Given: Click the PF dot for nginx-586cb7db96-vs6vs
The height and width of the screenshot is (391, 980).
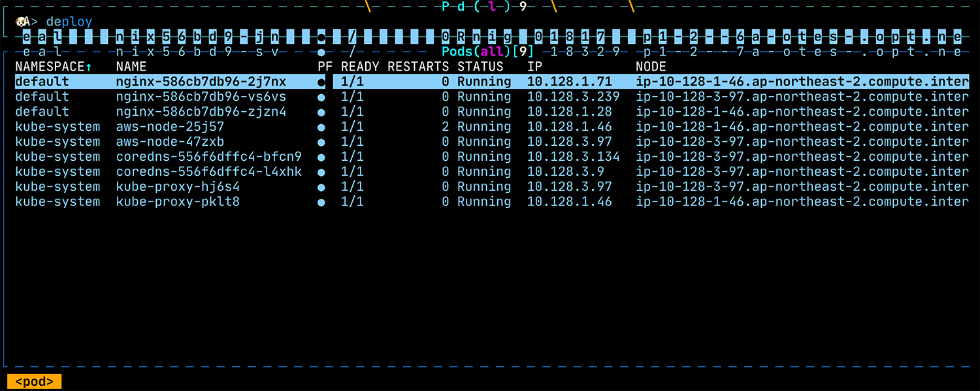Looking at the screenshot, I should (321, 97).
